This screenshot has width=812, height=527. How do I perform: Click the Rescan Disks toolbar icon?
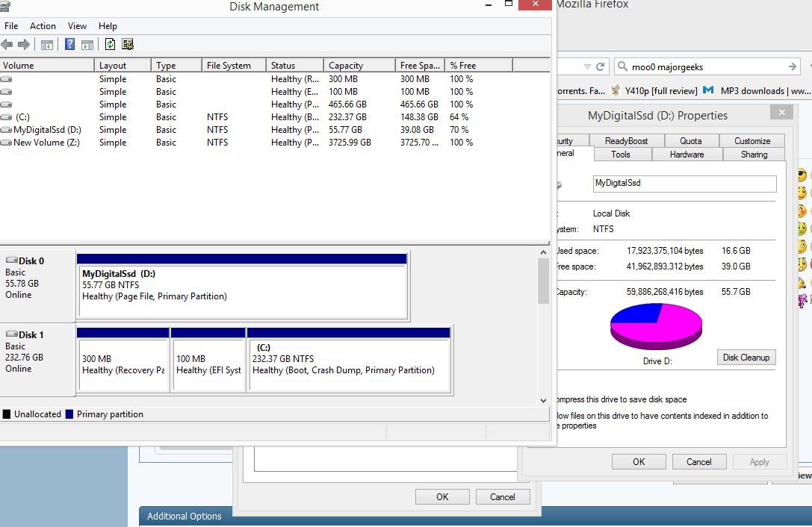[x=128, y=44]
